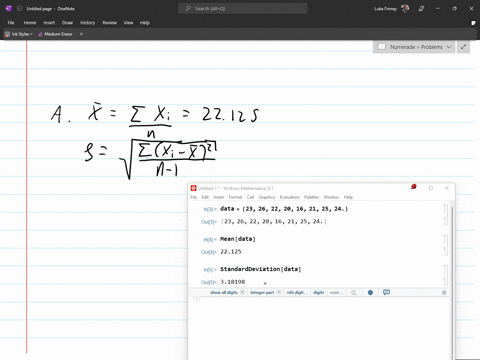The image size is (480, 360).
Task: Click the StandardDeviation[data] input cell
Action: [260, 269]
